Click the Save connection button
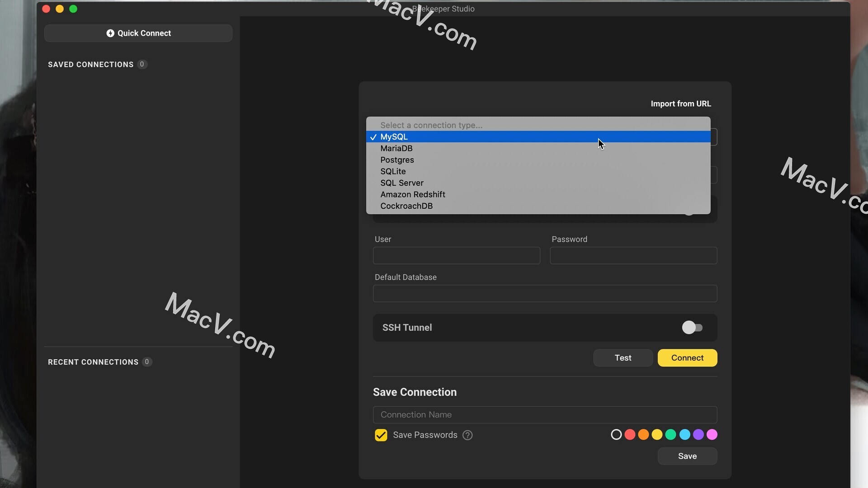Image resolution: width=868 pixels, height=488 pixels. (687, 456)
